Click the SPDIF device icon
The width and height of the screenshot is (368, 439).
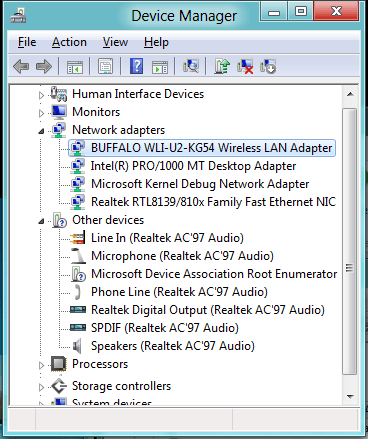(x=78, y=328)
